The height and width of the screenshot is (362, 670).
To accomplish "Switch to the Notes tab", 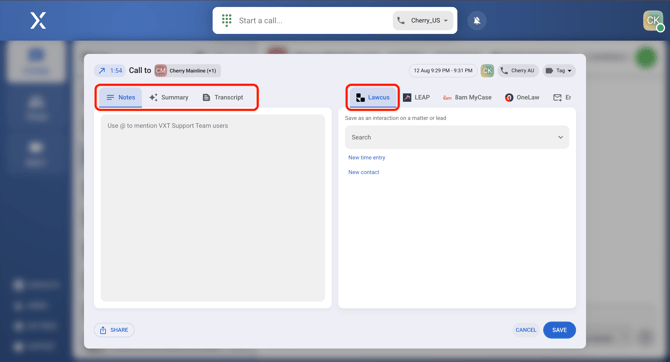I will pos(120,97).
